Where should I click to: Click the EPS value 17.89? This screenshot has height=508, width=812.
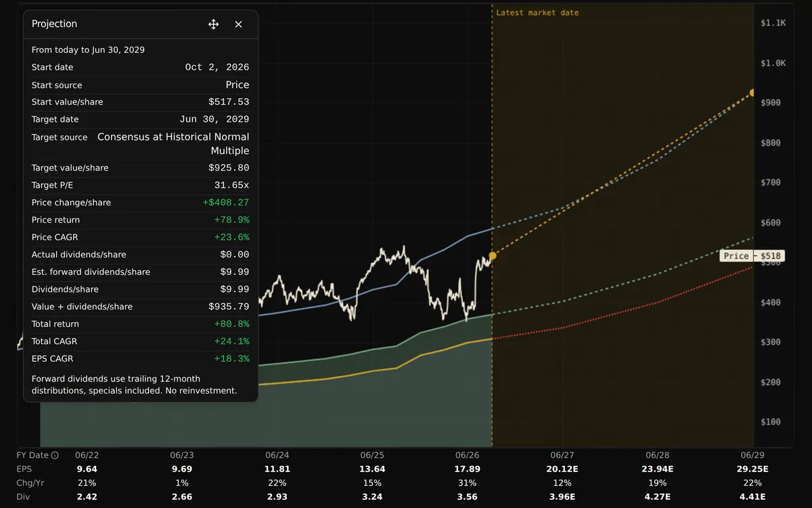pyautogui.click(x=467, y=469)
